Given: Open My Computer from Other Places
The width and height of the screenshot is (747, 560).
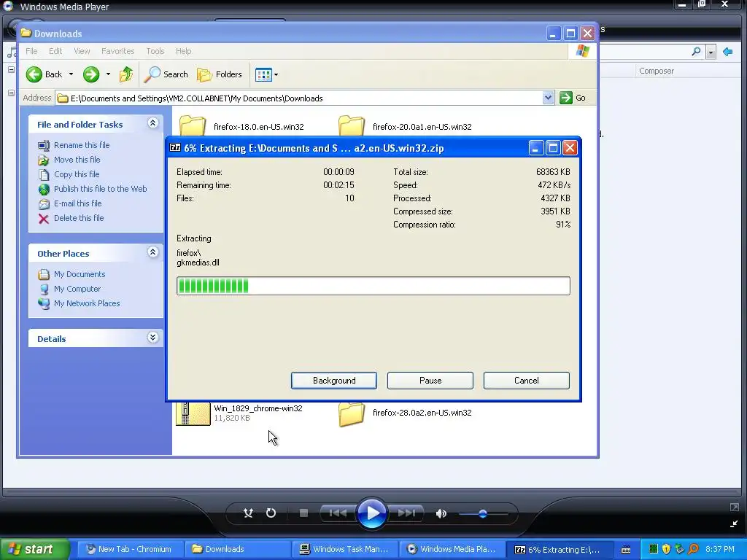Looking at the screenshot, I should coord(77,289).
